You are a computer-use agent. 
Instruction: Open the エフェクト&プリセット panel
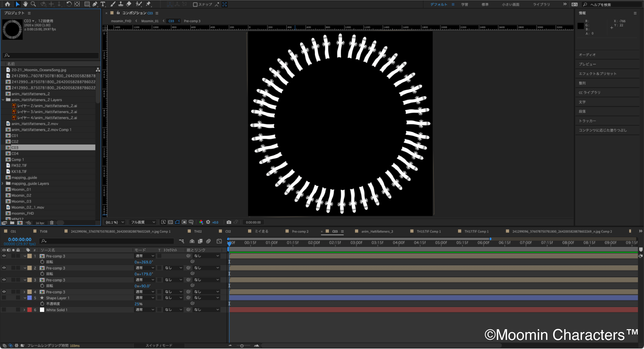point(597,73)
